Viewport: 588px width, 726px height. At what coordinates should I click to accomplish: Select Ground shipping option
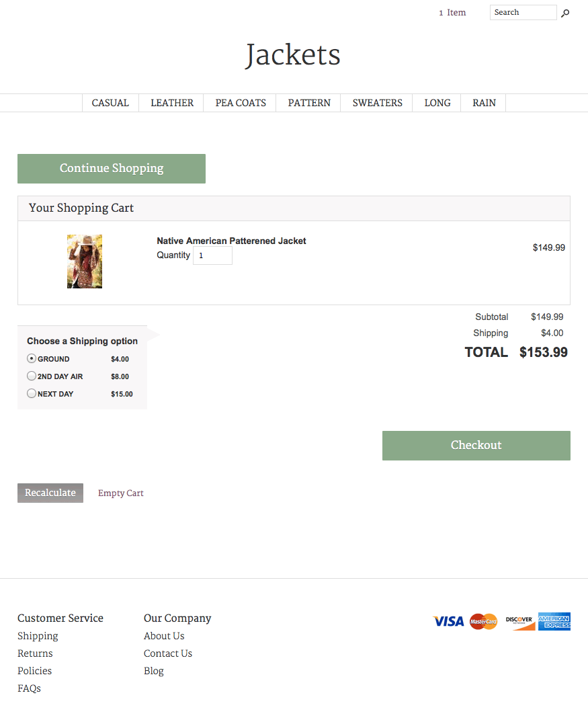(x=32, y=359)
